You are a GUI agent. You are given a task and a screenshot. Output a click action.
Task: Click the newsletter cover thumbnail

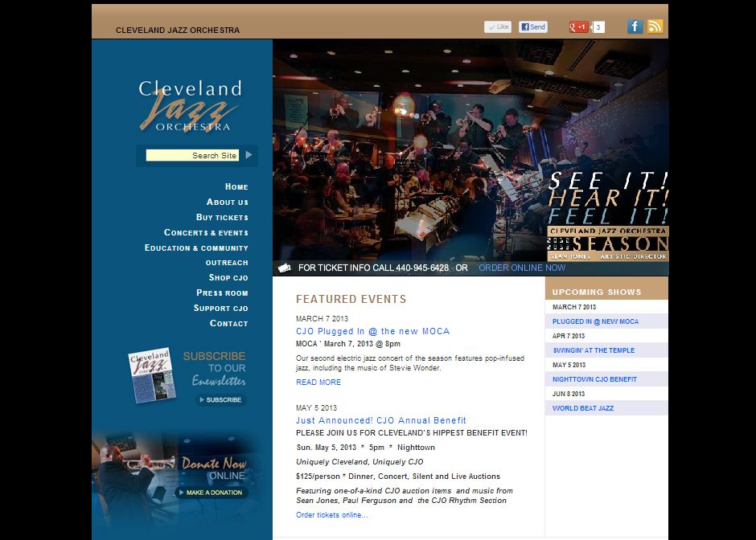[x=152, y=375]
